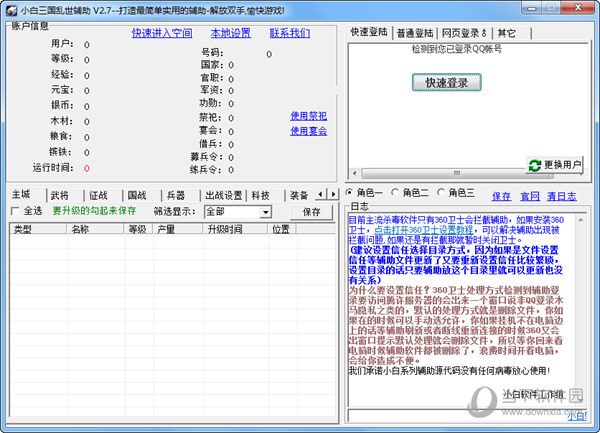This screenshot has height=433, width=600.
Task: Close the 小白三国乱世辅助 window
Action: pos(579,8)
